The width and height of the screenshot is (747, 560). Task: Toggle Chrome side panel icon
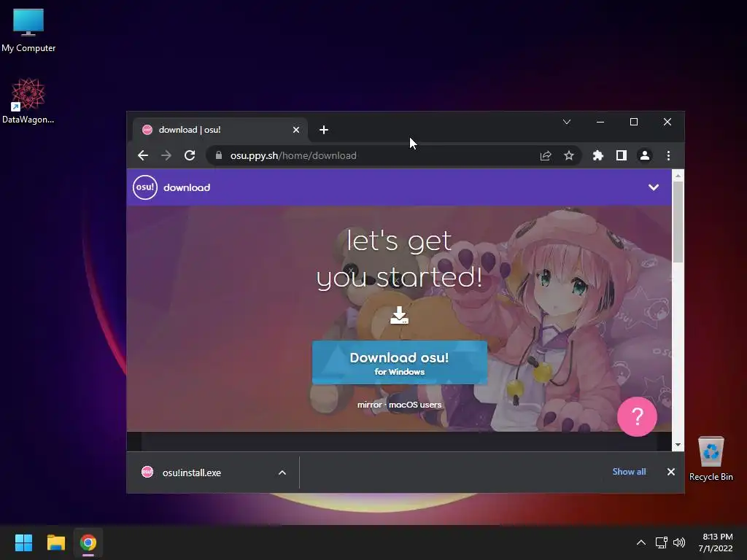point(622,156)
